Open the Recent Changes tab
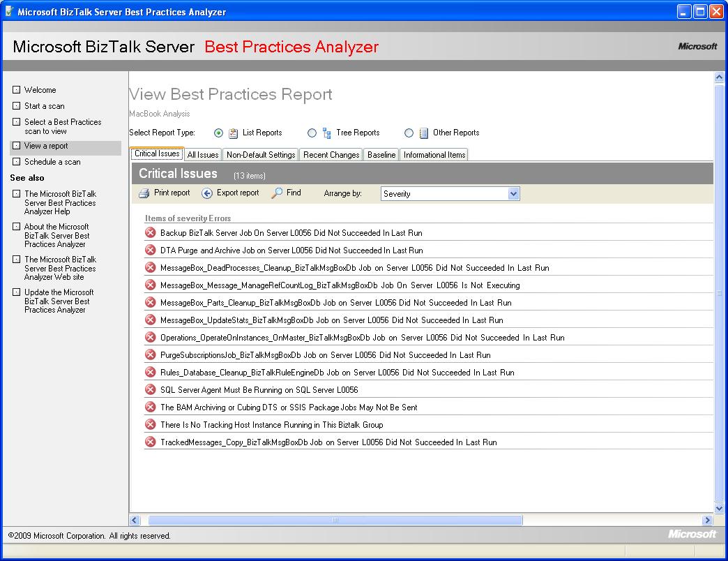The height and width of the screenshot is (561, 728). click(x=331, y=155)
